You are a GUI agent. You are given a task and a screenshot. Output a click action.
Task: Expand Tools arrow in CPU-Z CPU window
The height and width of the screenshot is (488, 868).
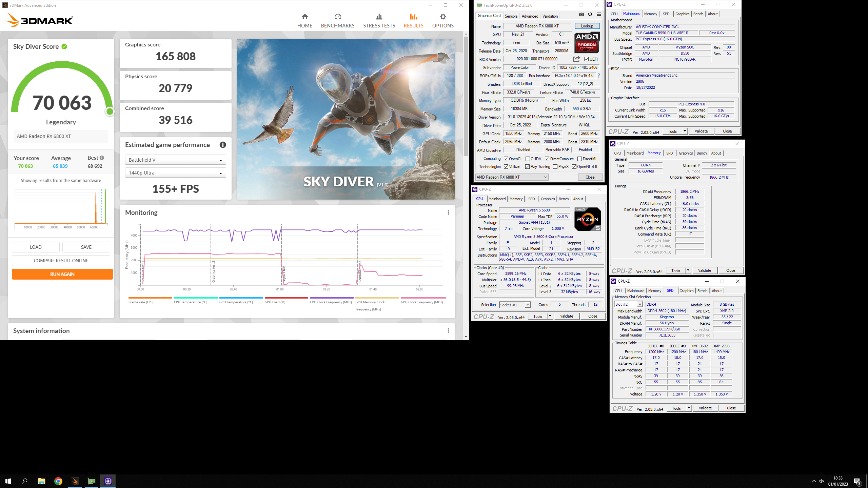coord(550,316)
